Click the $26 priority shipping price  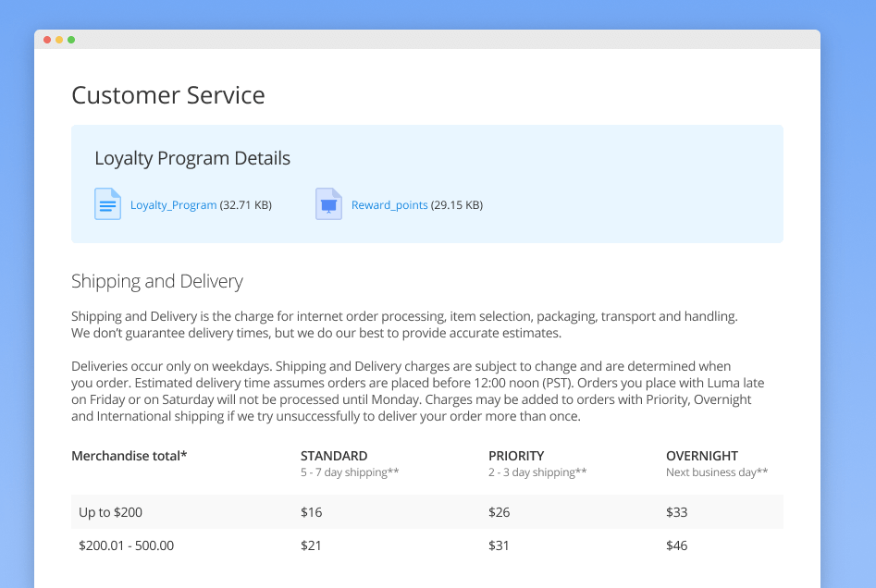click(499, 512)
